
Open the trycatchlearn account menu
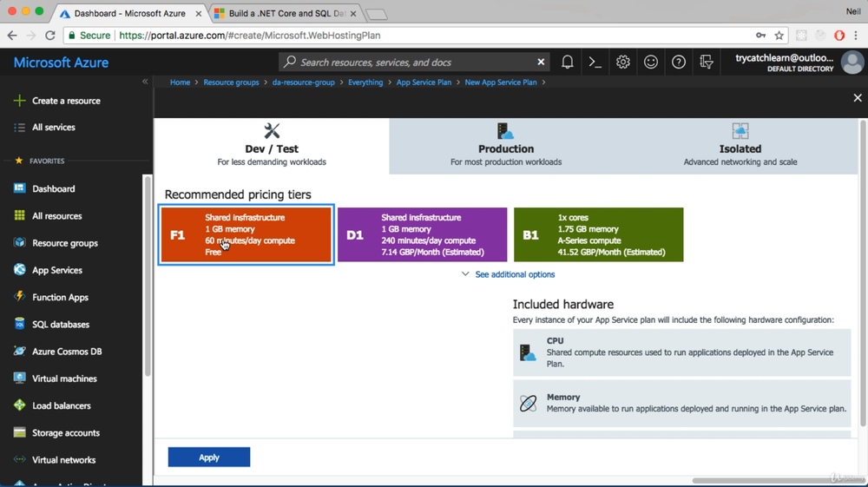[x=784, y=62]
